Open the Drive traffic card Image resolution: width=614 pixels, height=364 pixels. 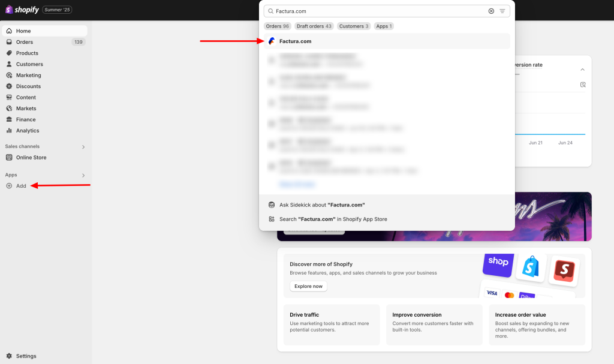[332, 325]
